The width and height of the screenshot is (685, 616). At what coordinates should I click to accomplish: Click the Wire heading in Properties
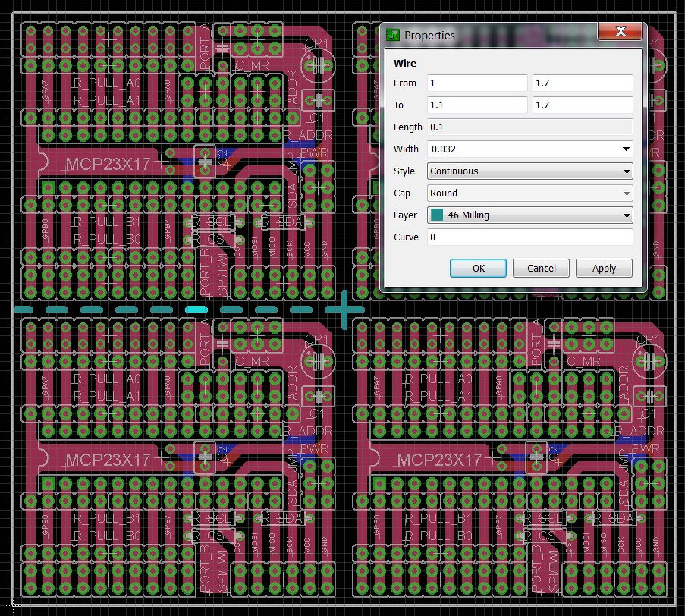click(x=405, y=64)
